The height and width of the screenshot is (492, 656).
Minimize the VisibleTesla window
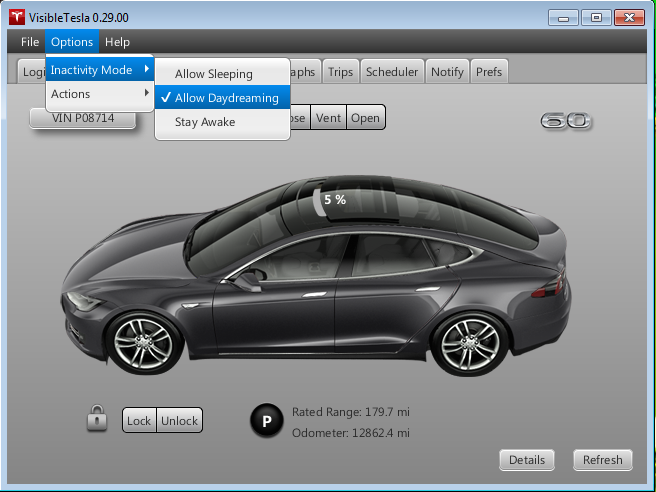point(563,18)
